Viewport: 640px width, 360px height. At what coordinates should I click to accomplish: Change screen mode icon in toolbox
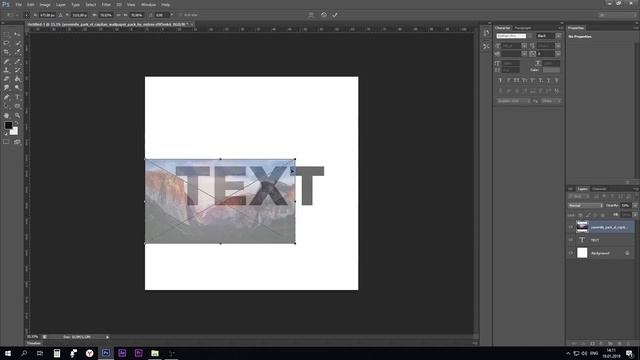click(x=17, y=142)
